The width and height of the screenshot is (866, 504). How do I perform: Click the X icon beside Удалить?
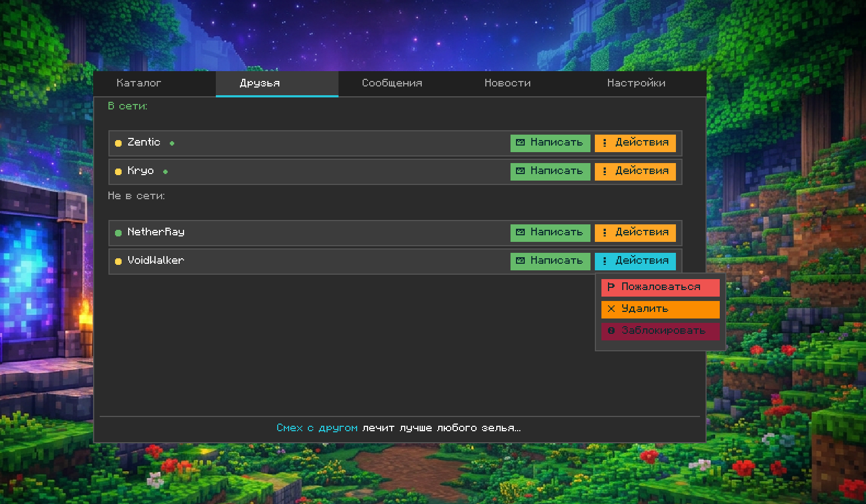click(611, 309)
